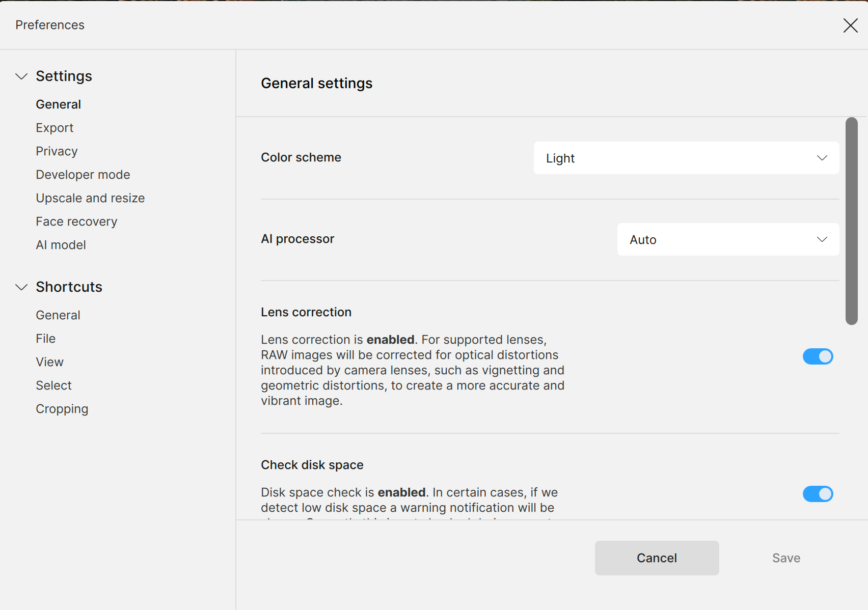The height and width of the screenshot is (610, 868).
Task: Close the Preferences dialog with X
Action: pos(850,25)
